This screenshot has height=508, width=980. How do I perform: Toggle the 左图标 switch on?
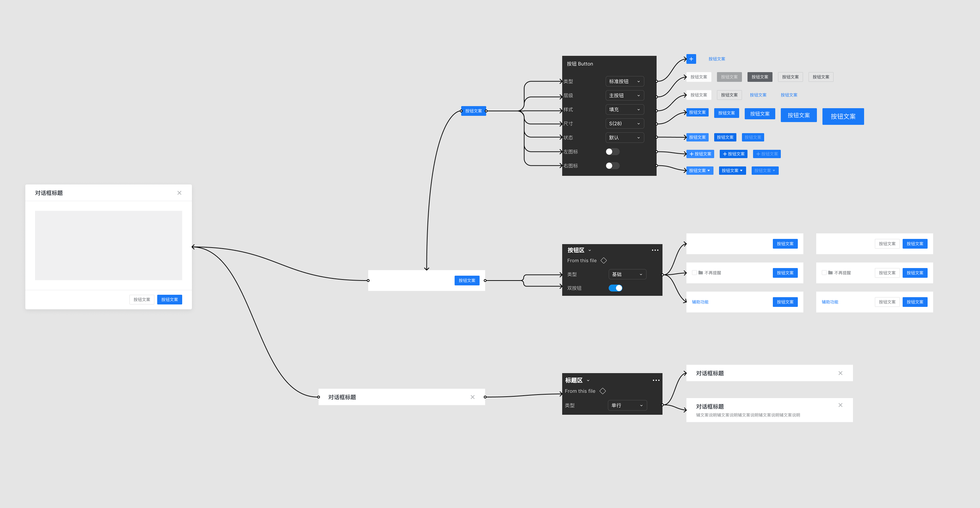click(x=612, y=152)
